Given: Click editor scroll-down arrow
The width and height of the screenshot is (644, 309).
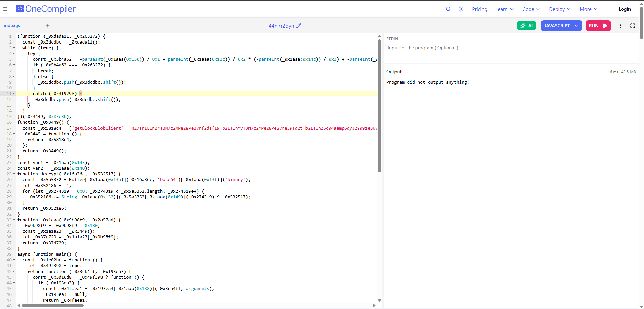Looking at the screenshot, I should point(379,300).
